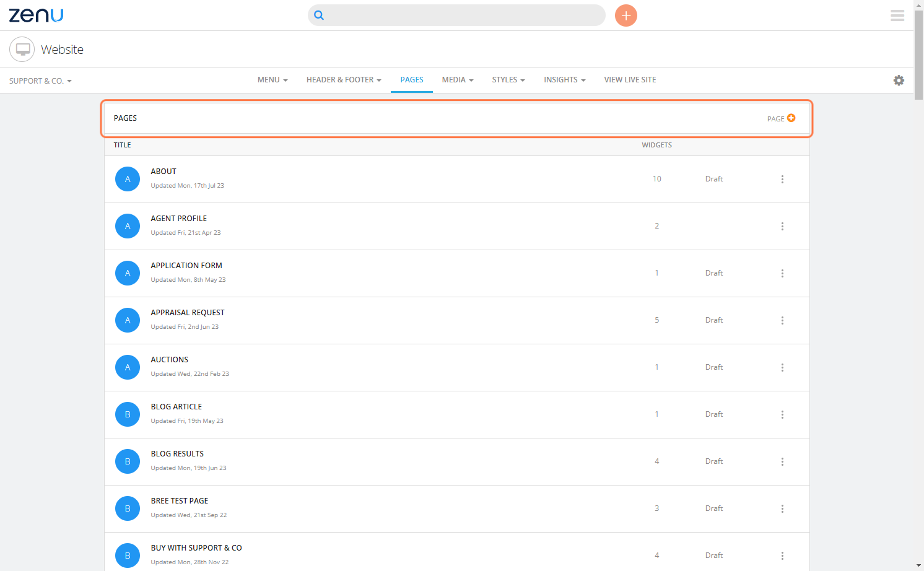Click the orange plus add button
Screen dimensions: 924x571
tap(626, 15)
